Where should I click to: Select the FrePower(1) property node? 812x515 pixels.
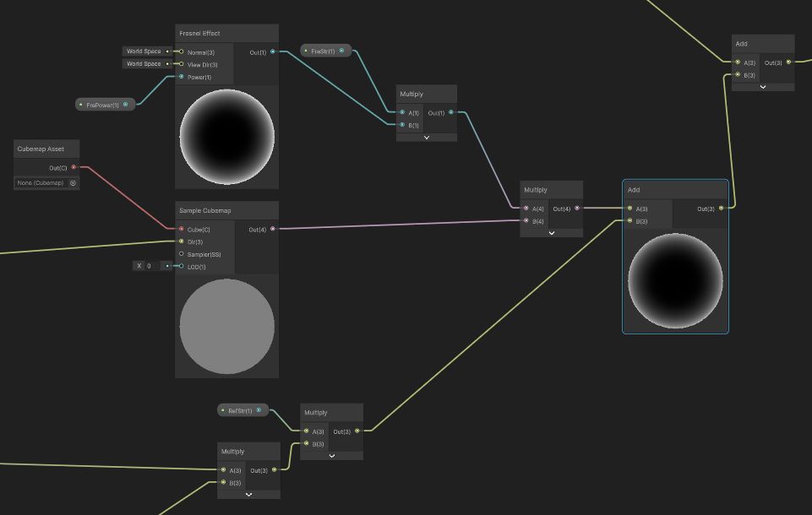[x=105, y=105]
